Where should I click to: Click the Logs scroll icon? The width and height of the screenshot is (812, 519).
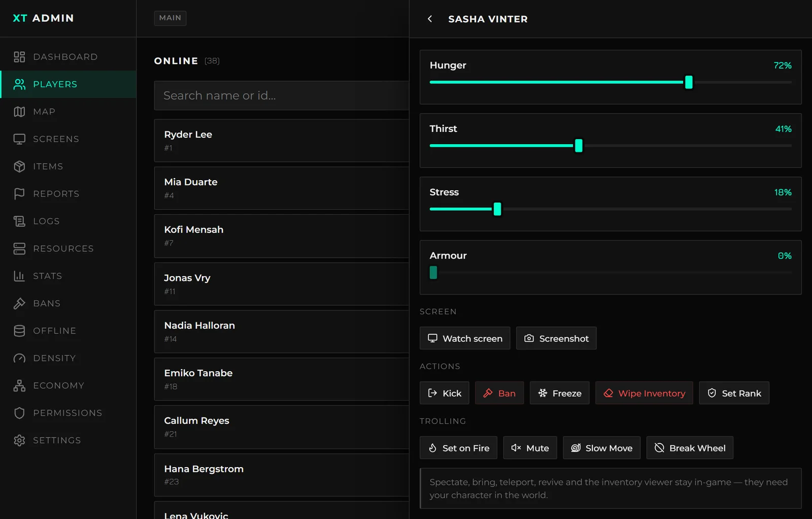[19, 221]
